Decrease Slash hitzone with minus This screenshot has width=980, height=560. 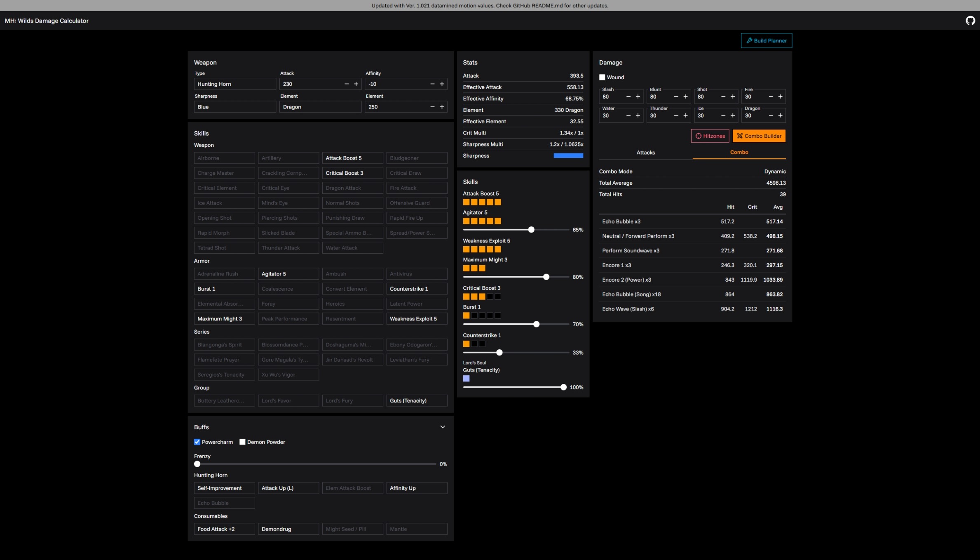click(628, 96)
